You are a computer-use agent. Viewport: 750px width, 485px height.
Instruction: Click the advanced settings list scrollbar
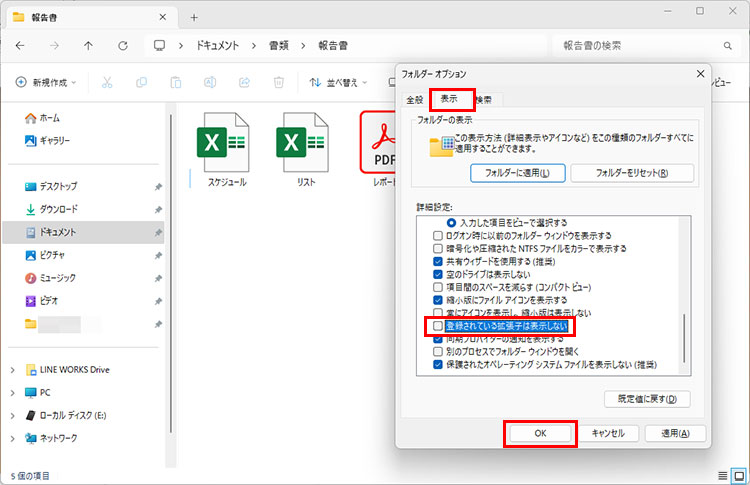pyautogui.click(x=685, y=340)
